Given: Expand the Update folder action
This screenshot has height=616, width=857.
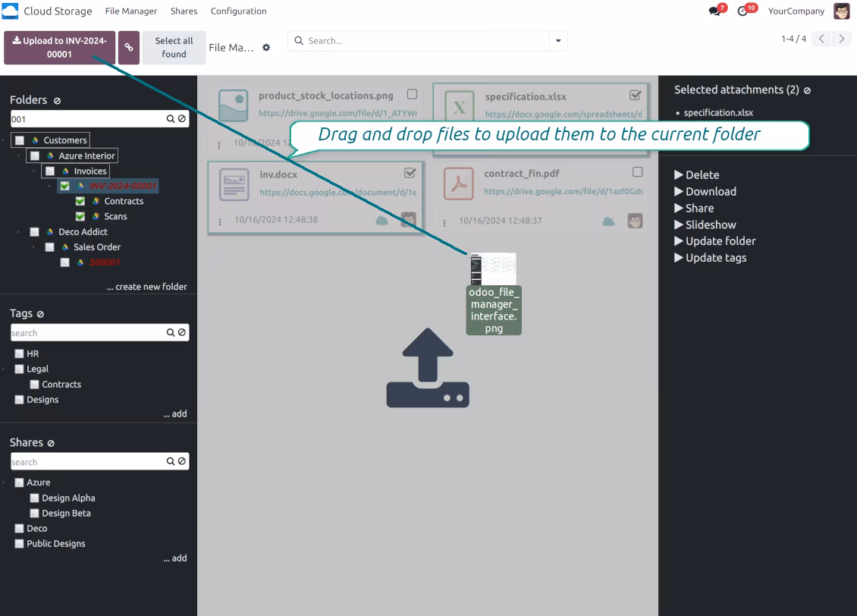Looking at the screenshot, I should coord(715,241).
